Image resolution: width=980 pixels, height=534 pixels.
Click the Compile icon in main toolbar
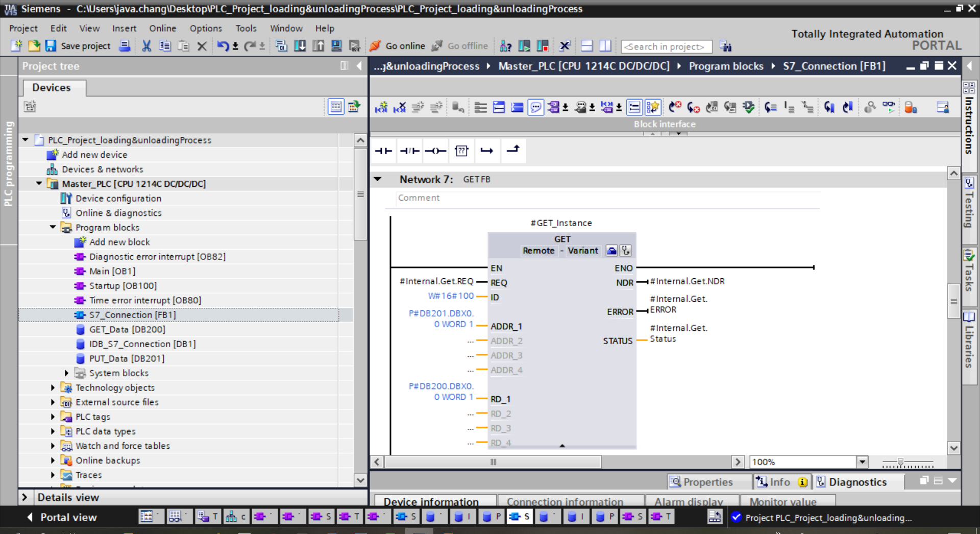(281, 46)
